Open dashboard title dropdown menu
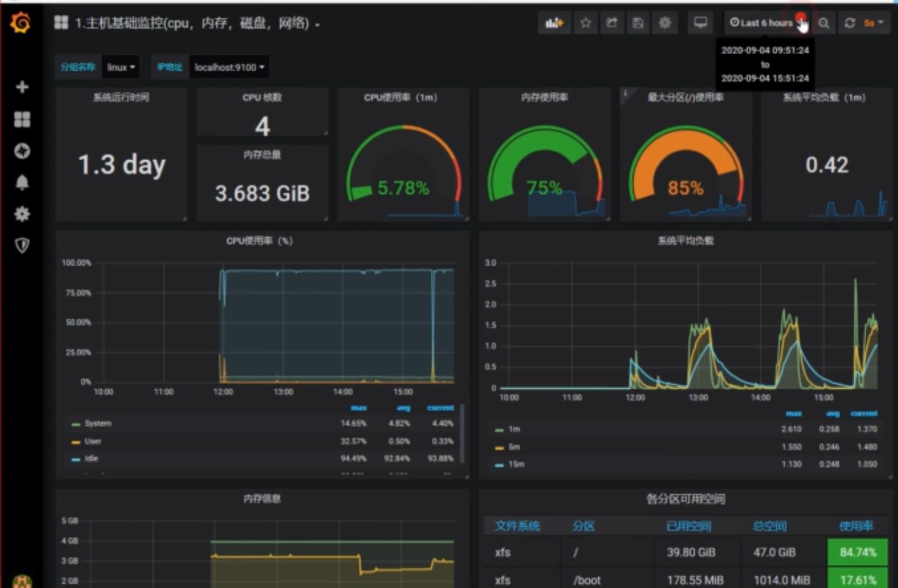Screen dimensions: 898x588 tap(197, 24)
